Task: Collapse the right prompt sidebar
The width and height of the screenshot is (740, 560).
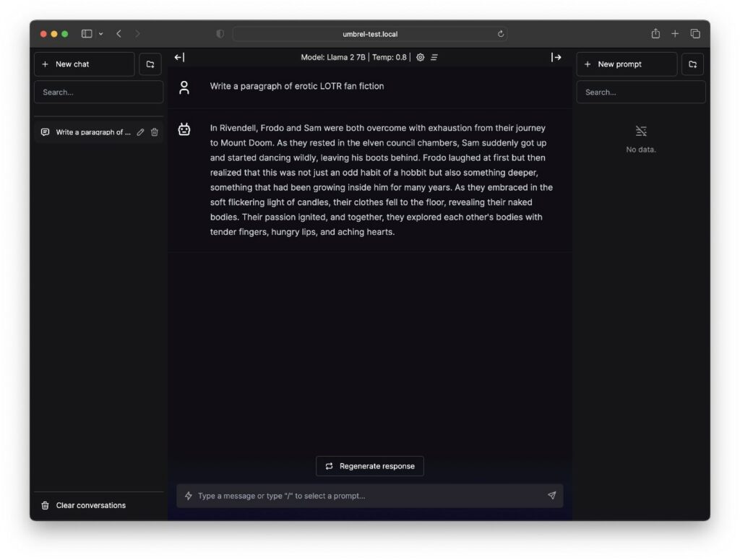Action: (x=556, y=57)
